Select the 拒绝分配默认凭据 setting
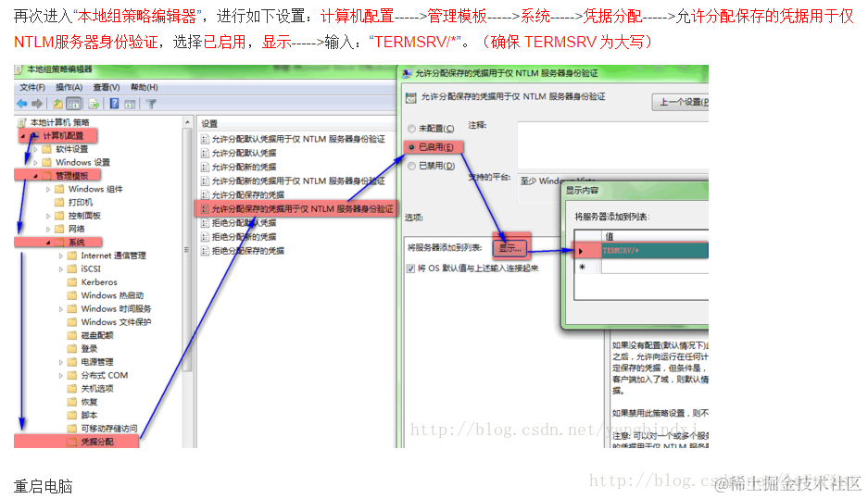This screenshot has width=868, height=499. tap(244, 222)
